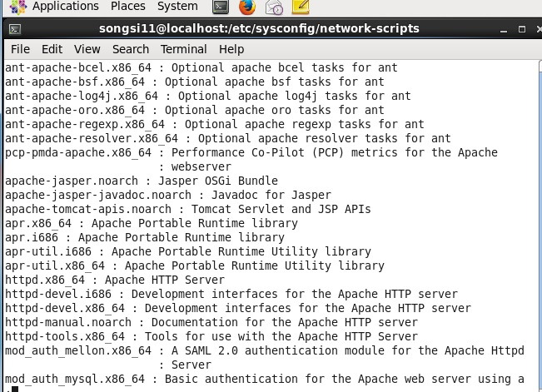Click the ': webserver' continuation line
Screen dimensions: 542x392
click(195, 167)
